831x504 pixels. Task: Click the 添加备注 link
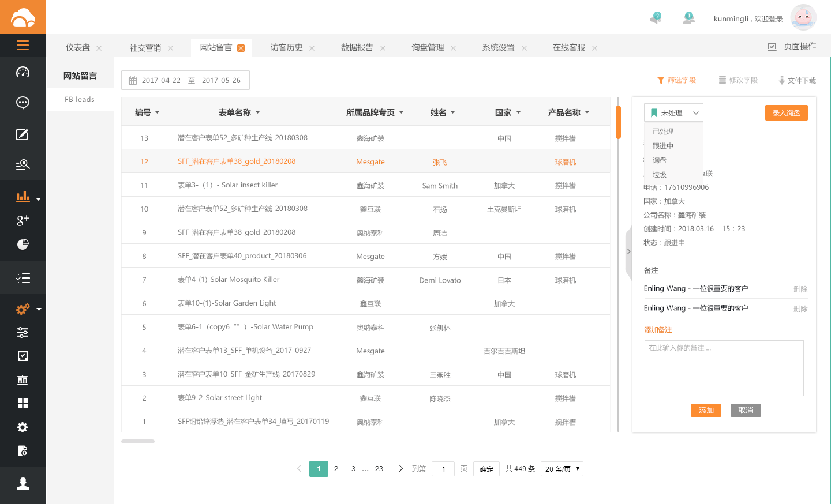(x=658, y=330)
